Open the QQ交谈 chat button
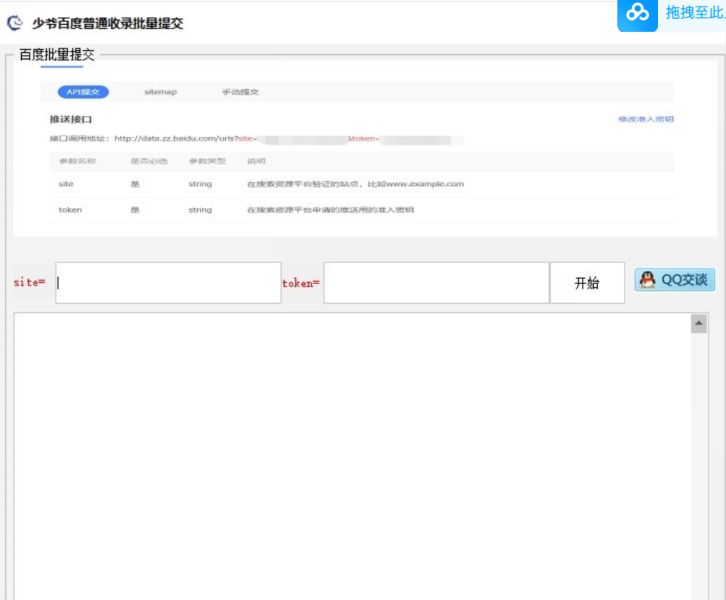The image size is (726, 600). [675, 280]
